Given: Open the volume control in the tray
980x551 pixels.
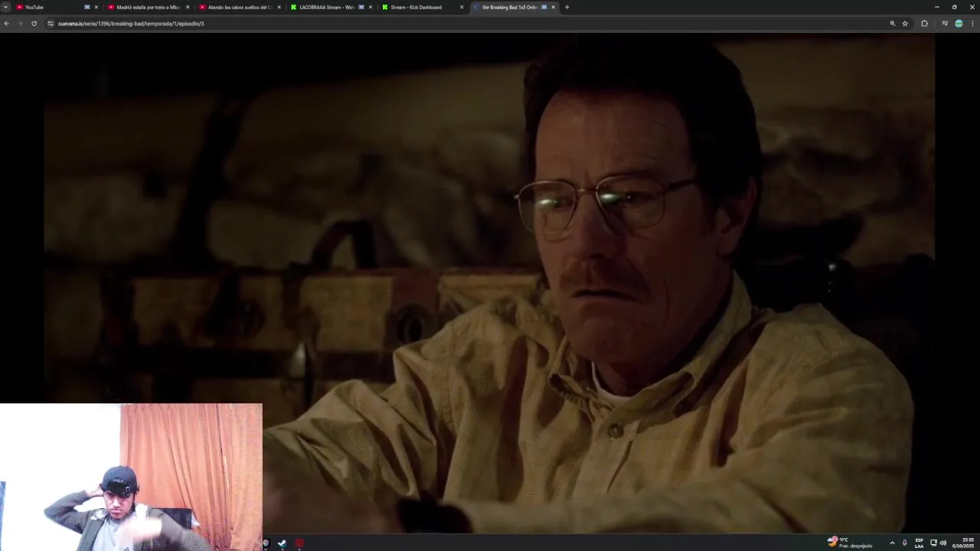Looking at the screenshot, I should [943, 543].
